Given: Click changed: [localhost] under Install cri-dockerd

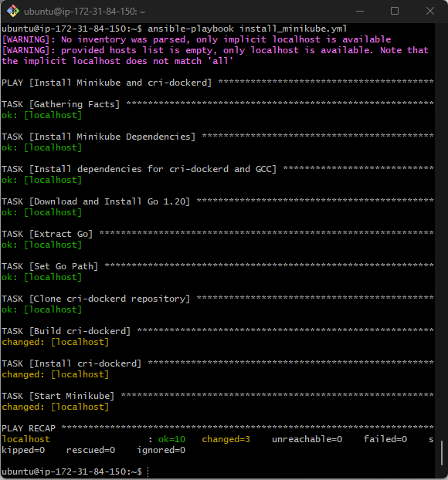Looking at the screenshot, I should point(55,375).
